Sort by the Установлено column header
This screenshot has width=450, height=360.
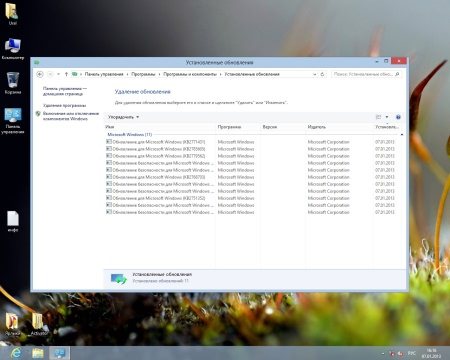[x=387, y=127]
